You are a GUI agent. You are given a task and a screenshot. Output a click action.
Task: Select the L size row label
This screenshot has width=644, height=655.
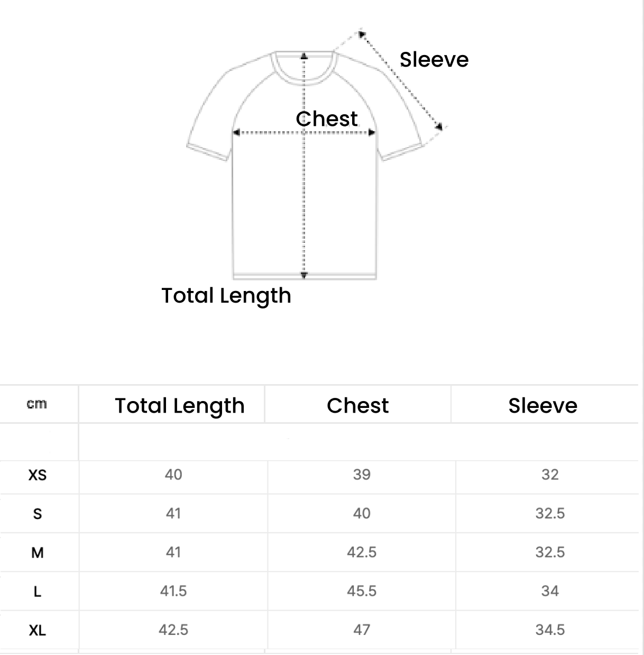pyautogui.click(x=38, y=592)
